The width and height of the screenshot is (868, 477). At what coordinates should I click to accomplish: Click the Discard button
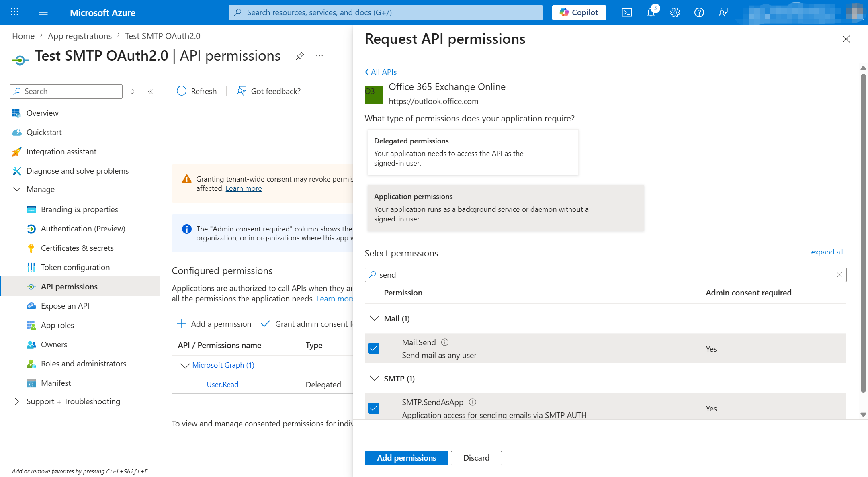tap(476, 458)
